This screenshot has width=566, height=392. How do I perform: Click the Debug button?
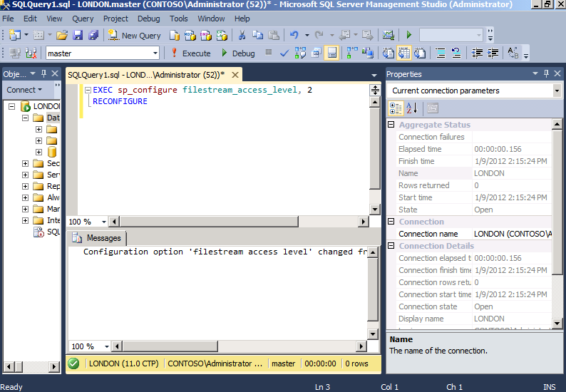coord(238,53)
